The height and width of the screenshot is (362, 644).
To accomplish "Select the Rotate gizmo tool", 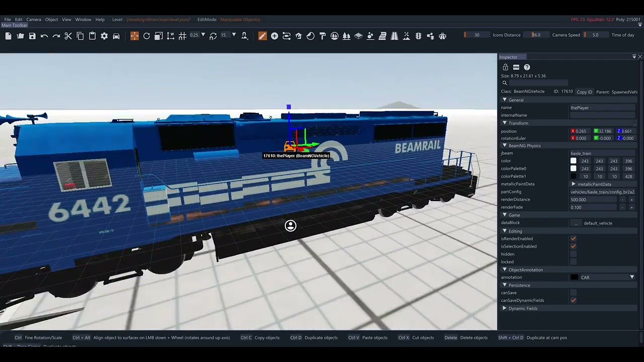I will [x=146, y=36].
